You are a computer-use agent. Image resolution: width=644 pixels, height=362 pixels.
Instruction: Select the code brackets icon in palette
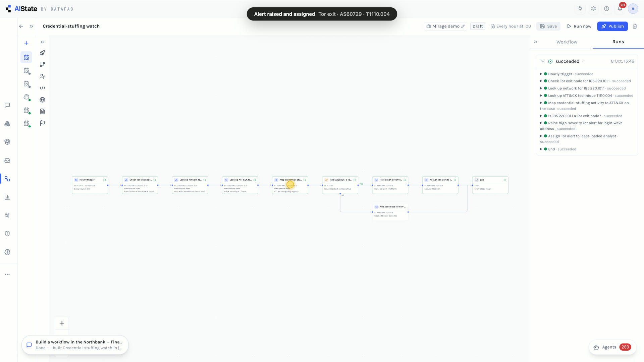coord(42,88)
